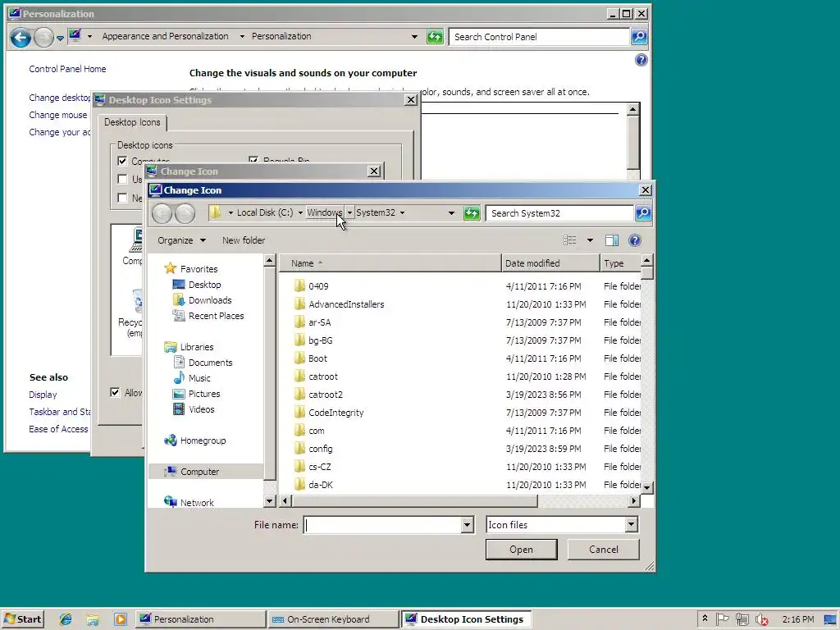The image size is (840, 630).
Task: Sort by the Name column header
Action: [390, 263]
